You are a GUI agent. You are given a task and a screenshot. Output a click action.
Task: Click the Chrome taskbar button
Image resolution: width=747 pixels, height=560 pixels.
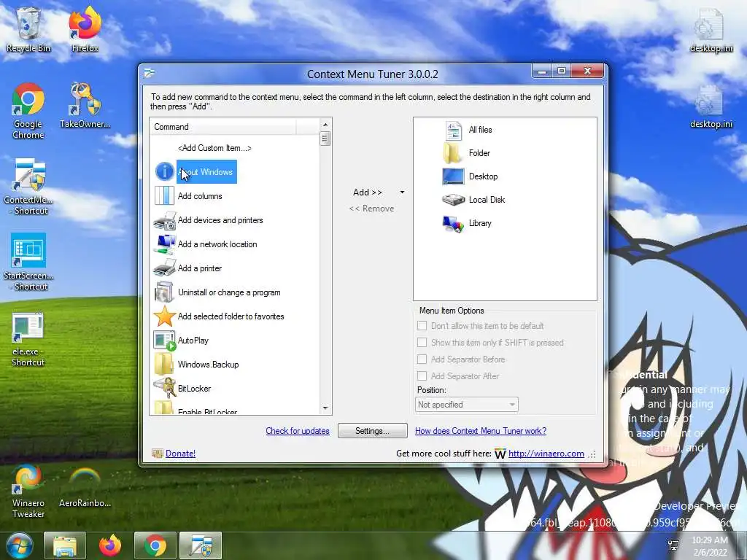(155, 545)
